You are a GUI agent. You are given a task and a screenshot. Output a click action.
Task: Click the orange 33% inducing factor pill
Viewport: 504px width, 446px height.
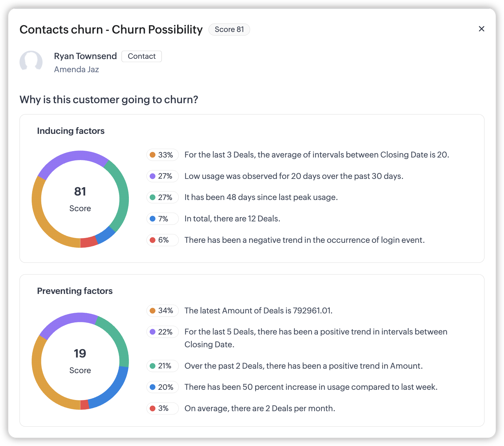coord(162,155)
